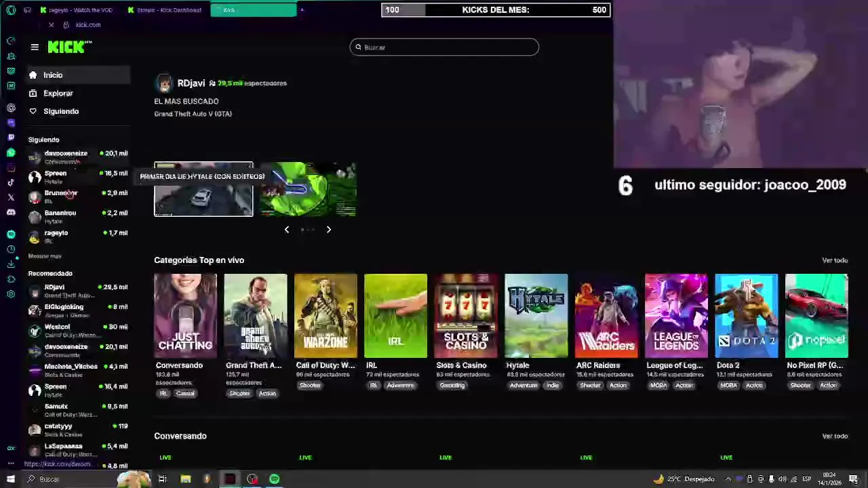868x488 pixels.
Task: Click the kick.com address bar
Action: 88,25
